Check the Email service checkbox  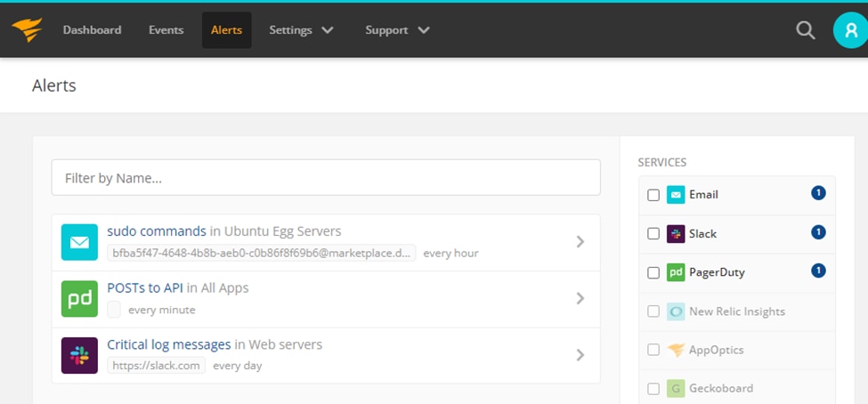653,196
